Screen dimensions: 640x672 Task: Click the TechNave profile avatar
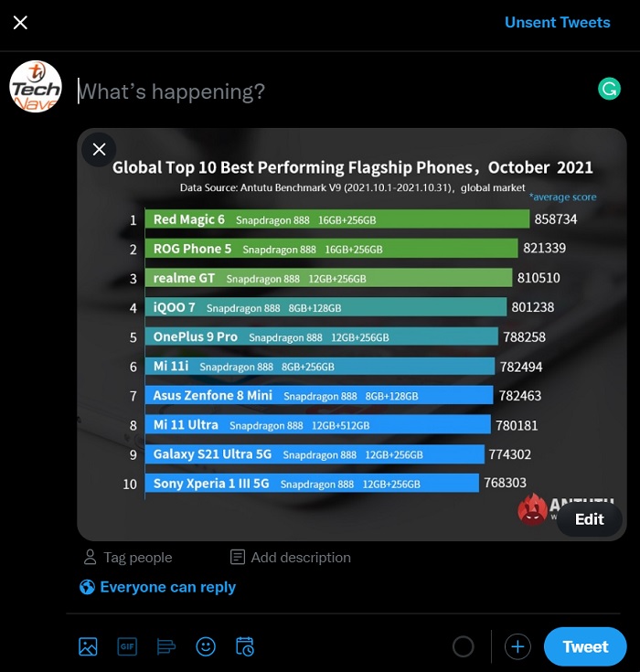tap(36, 87)
